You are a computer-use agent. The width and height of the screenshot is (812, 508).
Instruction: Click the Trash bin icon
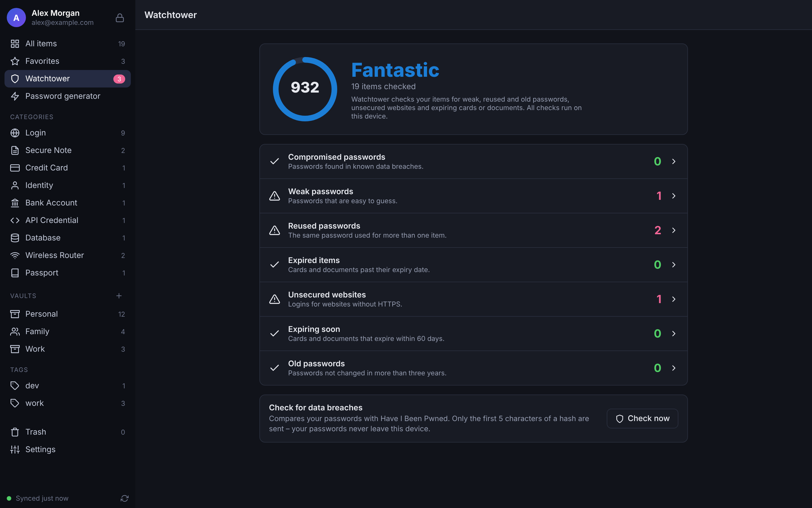[x=15, y=432]
